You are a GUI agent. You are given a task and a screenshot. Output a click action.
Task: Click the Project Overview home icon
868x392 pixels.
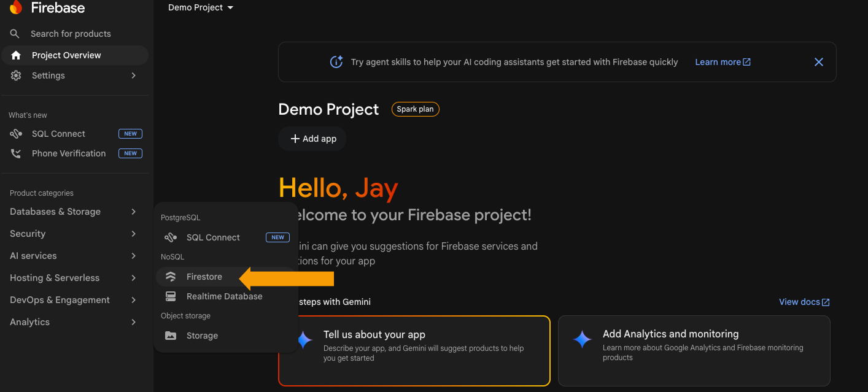pyautogui.click(x=16, y=55)
